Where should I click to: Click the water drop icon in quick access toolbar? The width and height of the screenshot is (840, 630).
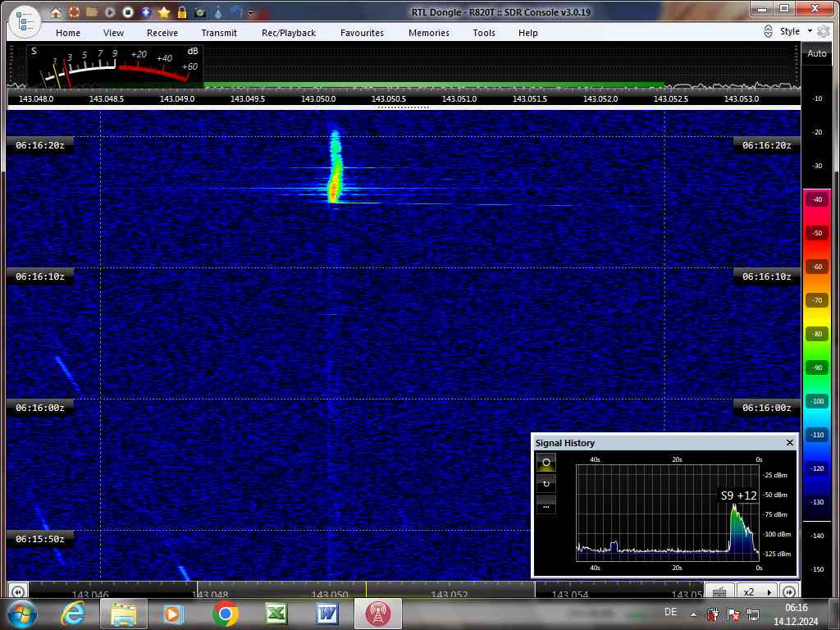218,11
